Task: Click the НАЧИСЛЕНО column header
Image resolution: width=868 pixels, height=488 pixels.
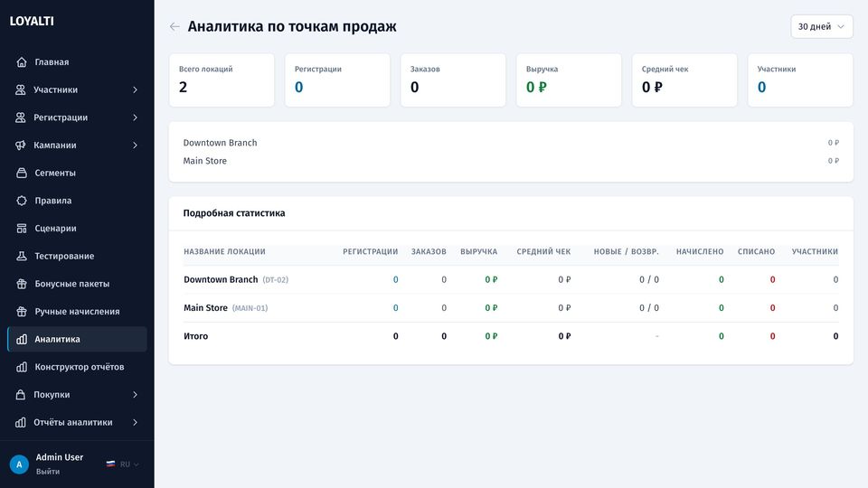Action: [700, 251]
